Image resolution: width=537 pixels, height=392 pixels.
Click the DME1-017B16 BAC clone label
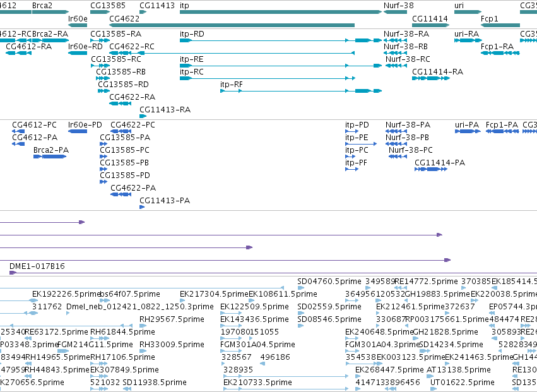point(37,266)
